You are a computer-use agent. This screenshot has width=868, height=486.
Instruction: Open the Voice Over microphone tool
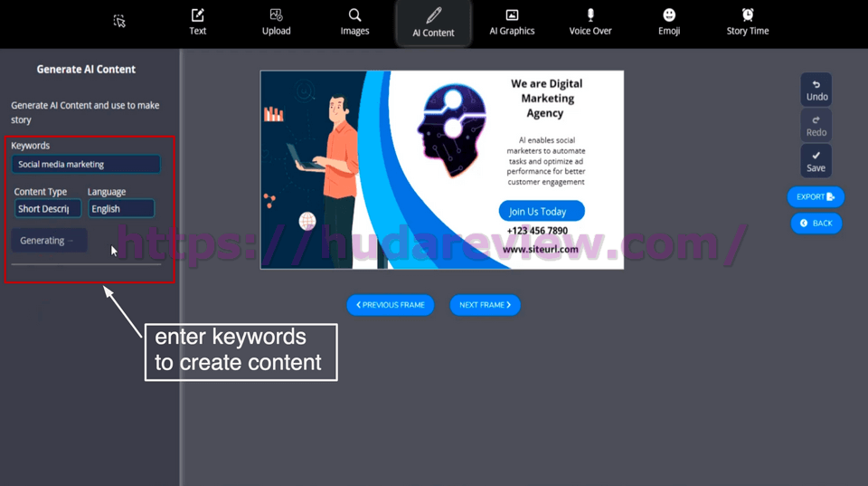point(590,22)
